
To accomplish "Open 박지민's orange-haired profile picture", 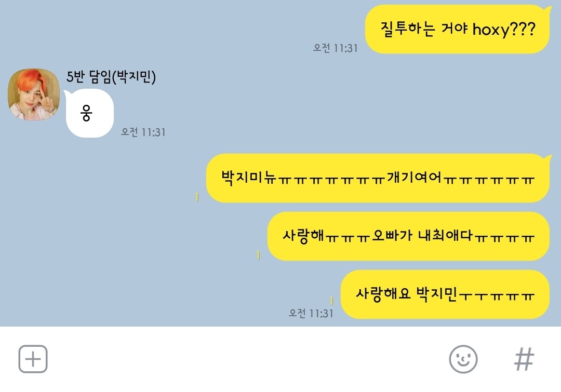I will 34,94.
